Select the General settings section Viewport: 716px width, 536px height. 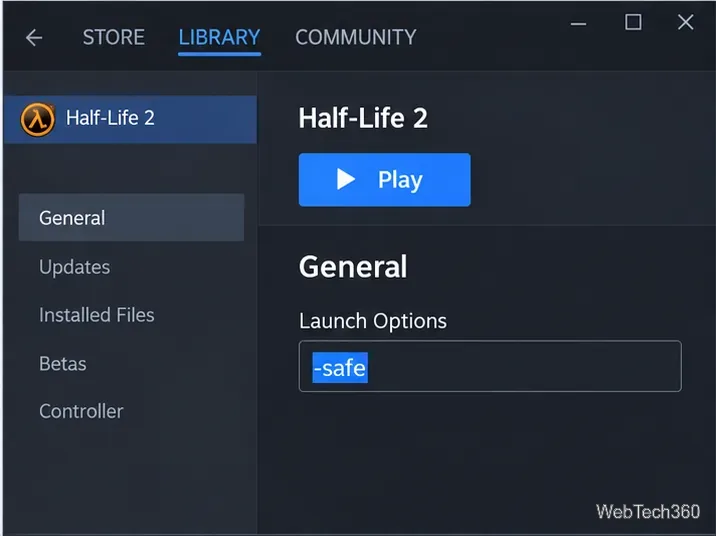[132, 217]
